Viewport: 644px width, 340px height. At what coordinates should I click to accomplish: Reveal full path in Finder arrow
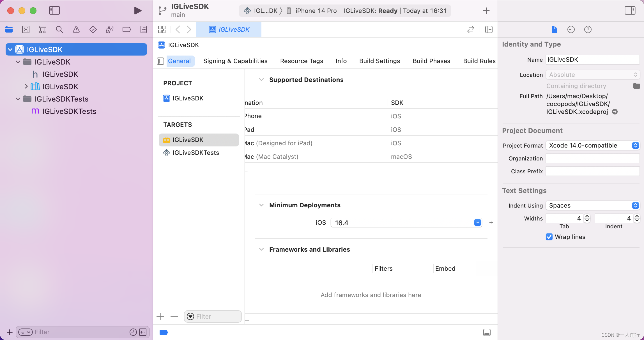pyautogui.click(x=615, y=112)
